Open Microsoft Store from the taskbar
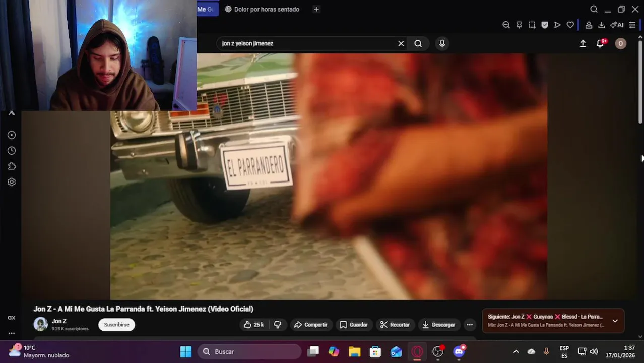 point(375,351)
